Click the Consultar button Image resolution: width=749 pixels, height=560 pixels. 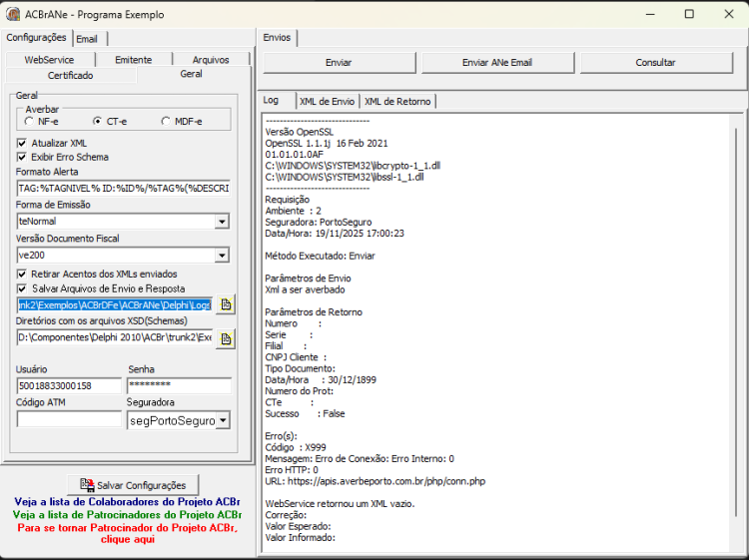(656, 63)
